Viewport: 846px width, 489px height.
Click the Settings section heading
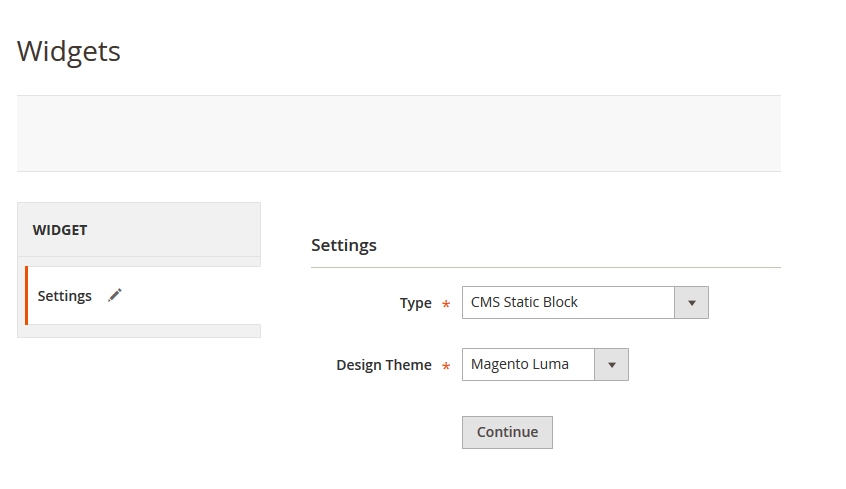click(x=344, y=245)
